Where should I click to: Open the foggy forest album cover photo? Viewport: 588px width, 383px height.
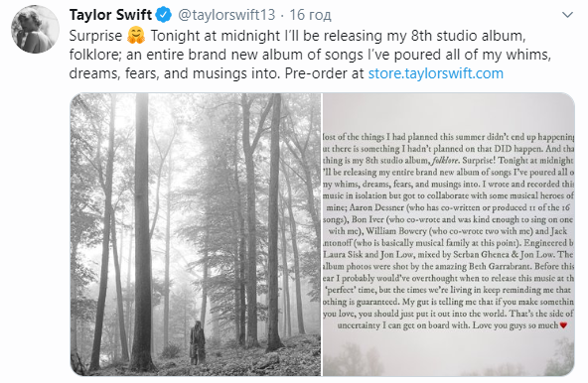[x=196, y=234]
